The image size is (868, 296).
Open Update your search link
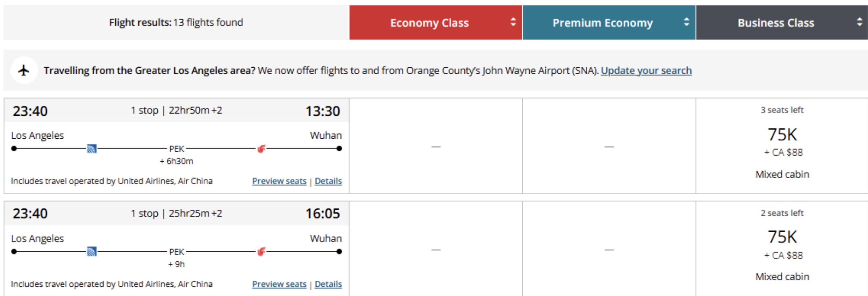click(x=646, y=71)
